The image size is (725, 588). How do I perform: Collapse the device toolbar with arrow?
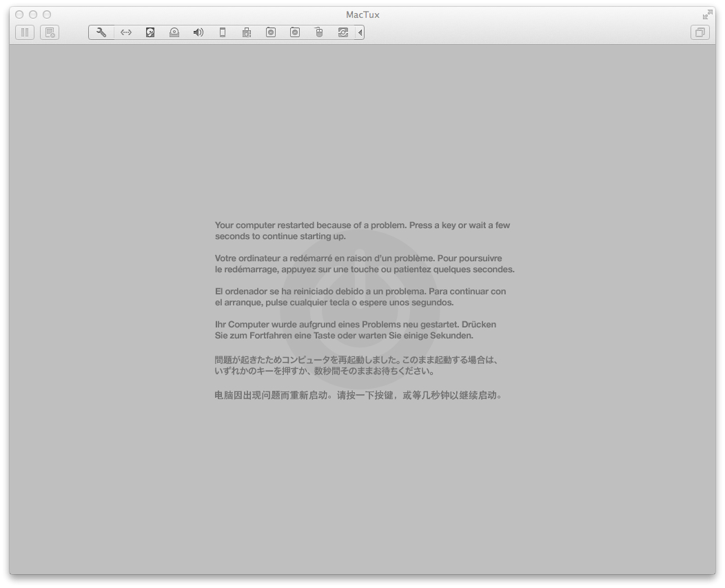tap(360, 32)
